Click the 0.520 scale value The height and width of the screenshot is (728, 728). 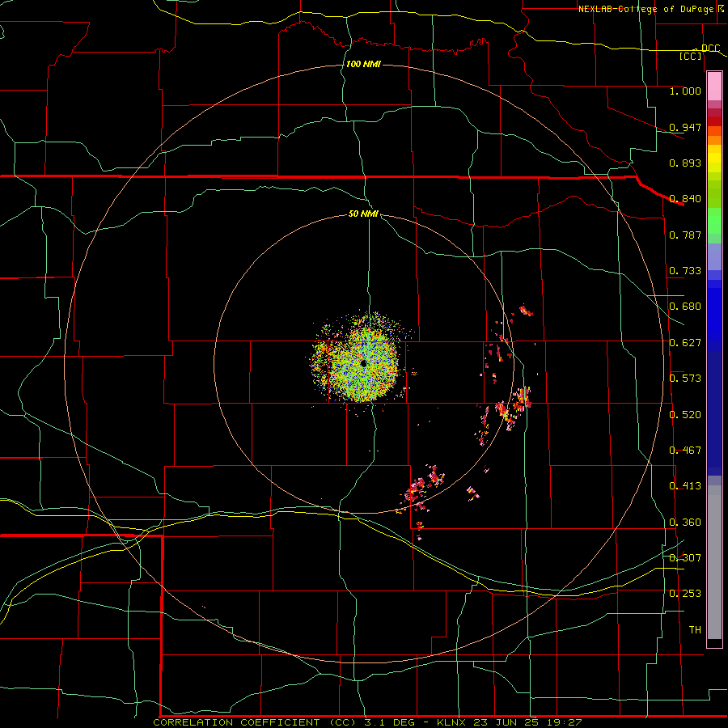coord(685,415)
